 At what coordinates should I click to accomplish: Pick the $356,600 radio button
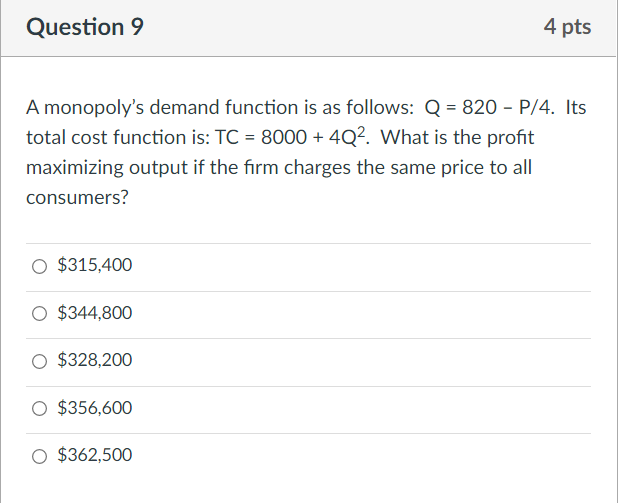[39, 408]
